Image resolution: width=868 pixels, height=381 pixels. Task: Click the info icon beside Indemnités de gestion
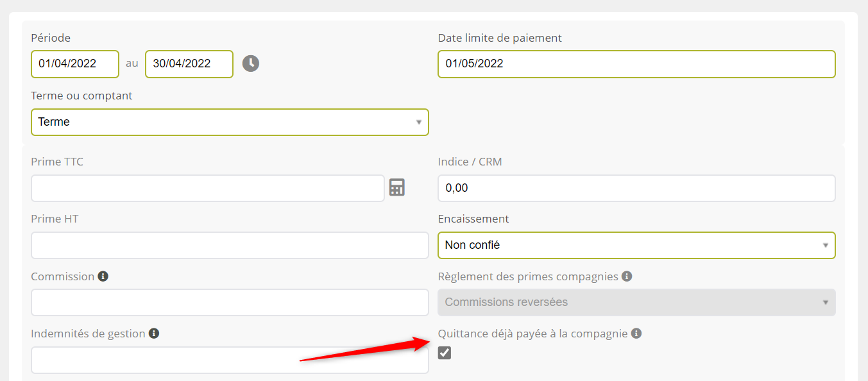pyautogui.click(x=153, y=334)
